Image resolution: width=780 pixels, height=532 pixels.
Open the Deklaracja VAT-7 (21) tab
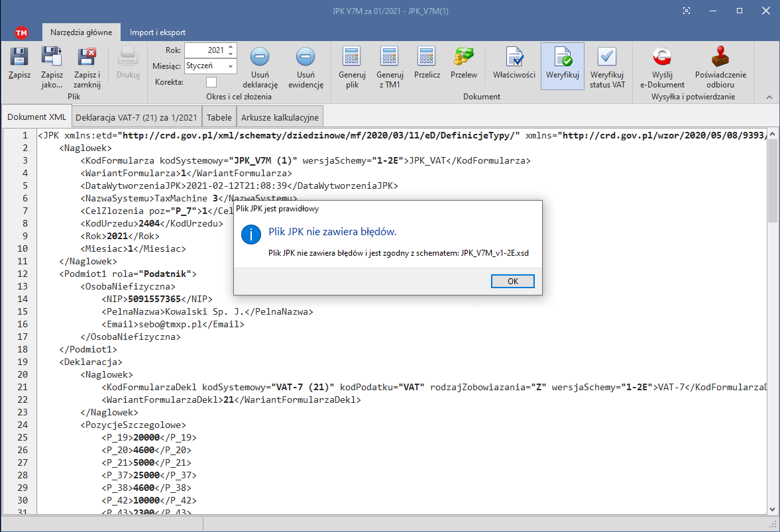point(136,117)
